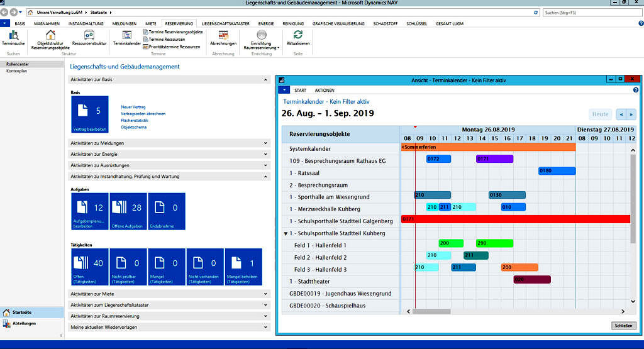
Task: Open the AKTIONEN tab in Terminkalender
Action: click(x=325, y=91)
